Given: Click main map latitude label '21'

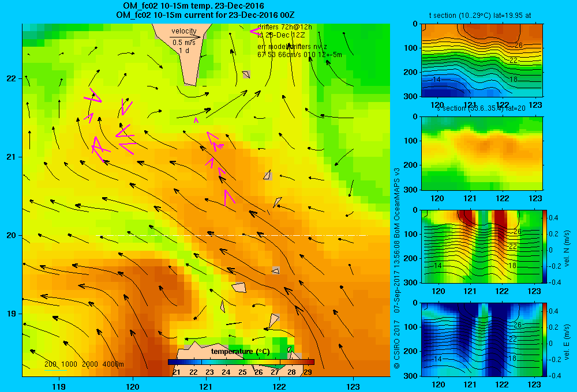Looking at the screenshot, I should tap(11, 157).
